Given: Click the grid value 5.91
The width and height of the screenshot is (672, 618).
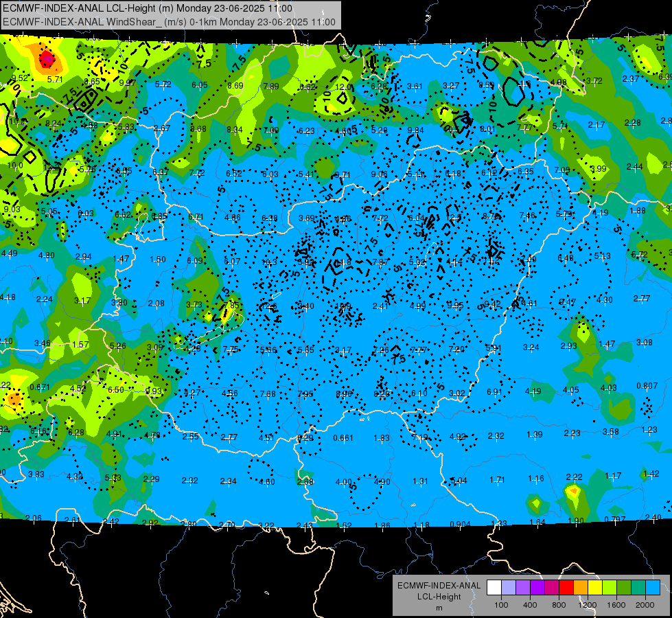Looking at the screenshot, I should point(494,348).
